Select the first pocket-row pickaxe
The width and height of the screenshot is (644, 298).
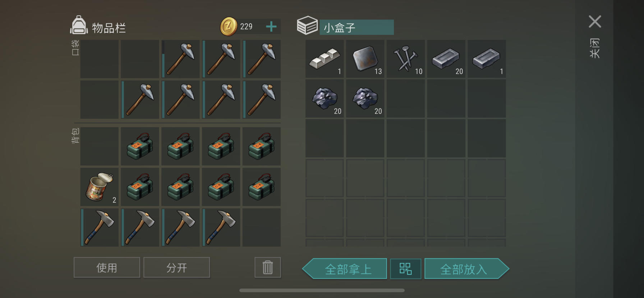pos(180,59)
